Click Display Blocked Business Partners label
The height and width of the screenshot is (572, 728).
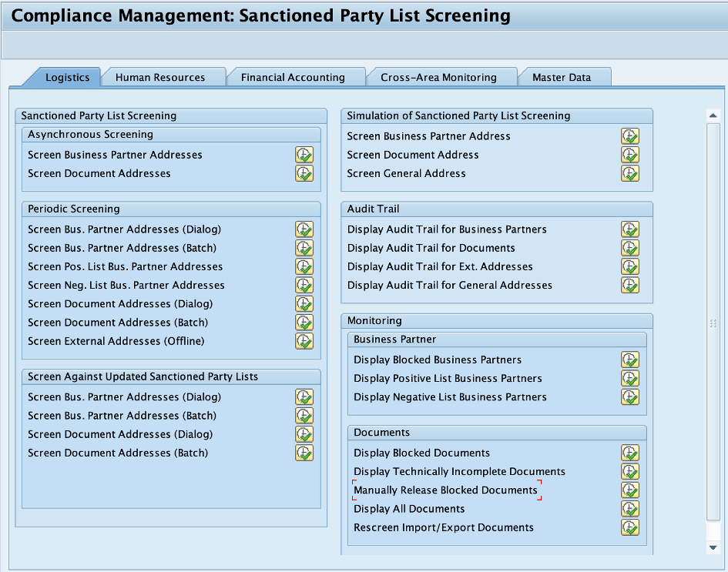[438, 360]
